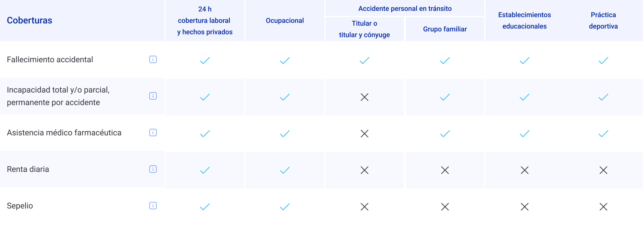Click the Grupo familiar subheader
This screenshot has width=644, height=225.
click(x=445, y=29)
